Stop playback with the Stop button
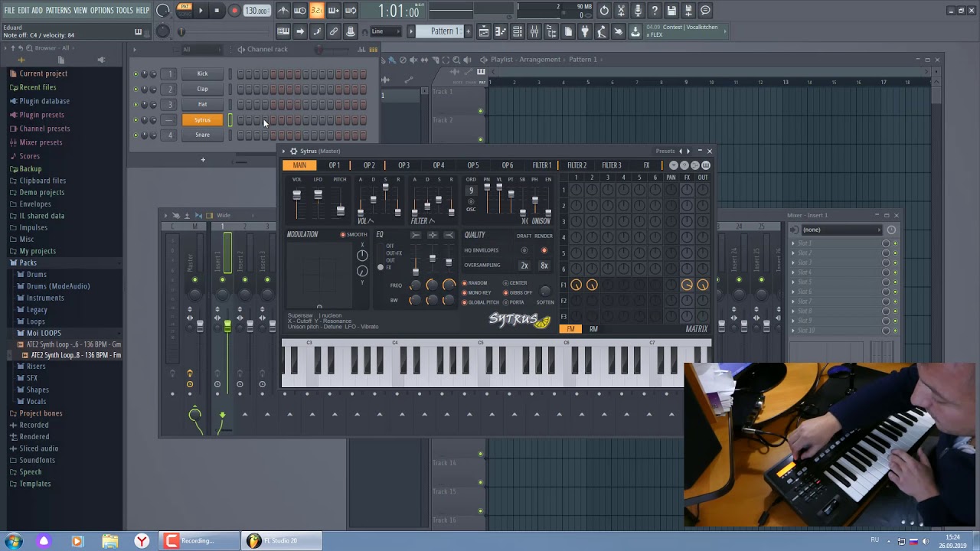 (x=217, y=11)
